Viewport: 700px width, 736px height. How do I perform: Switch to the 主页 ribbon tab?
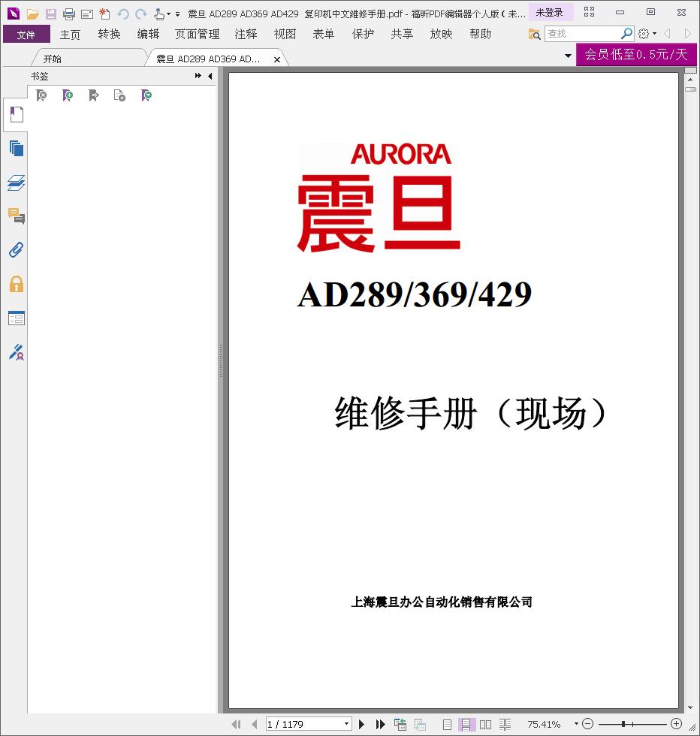click(70, 35)
